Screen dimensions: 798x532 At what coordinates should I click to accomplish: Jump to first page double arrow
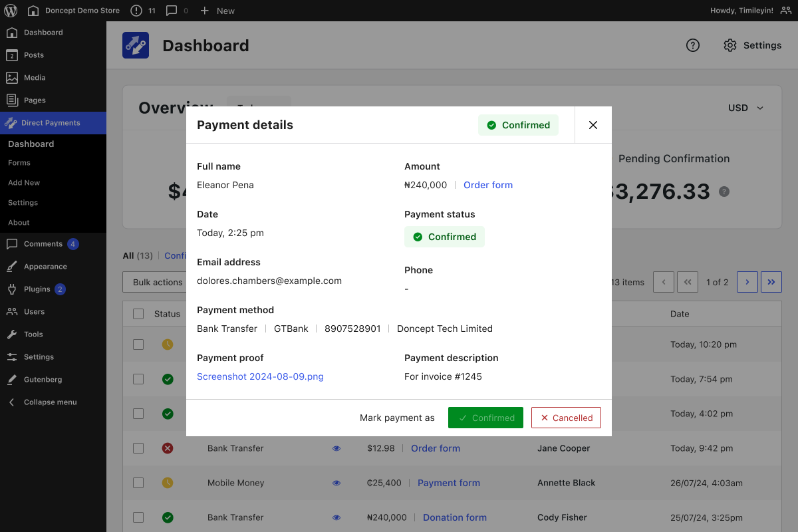pyautogui.click(x=688, y=282)
